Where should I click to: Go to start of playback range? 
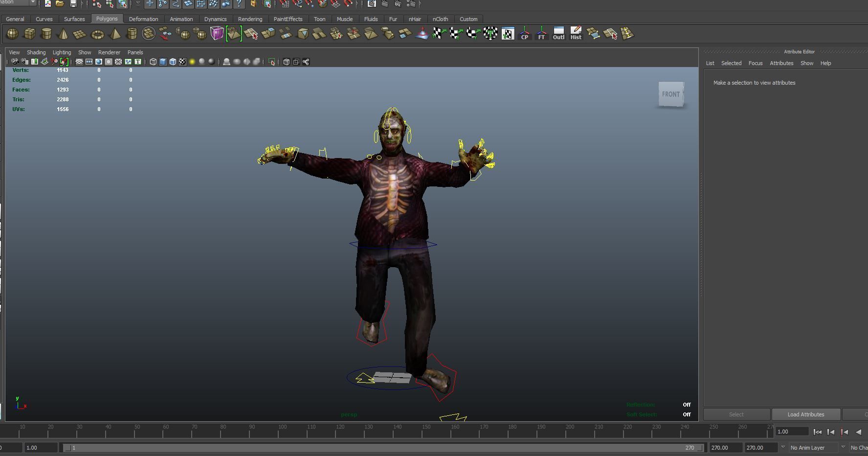(817, 432)
